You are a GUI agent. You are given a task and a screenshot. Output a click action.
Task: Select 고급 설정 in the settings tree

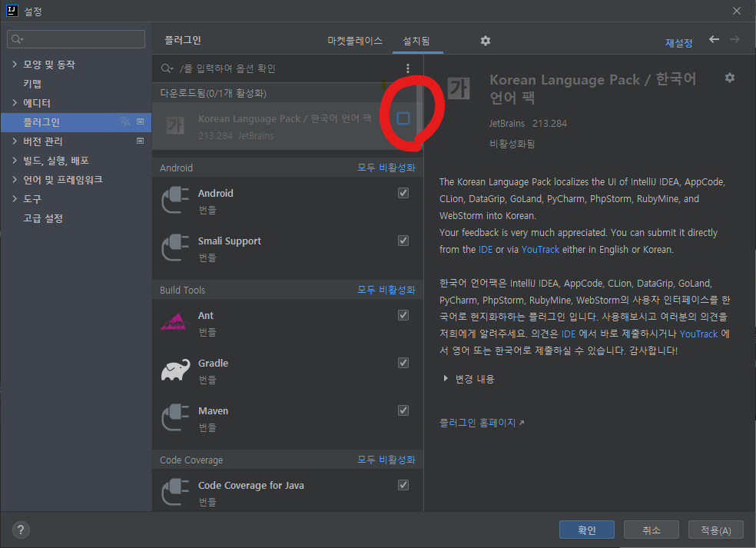tap(43, 218)
